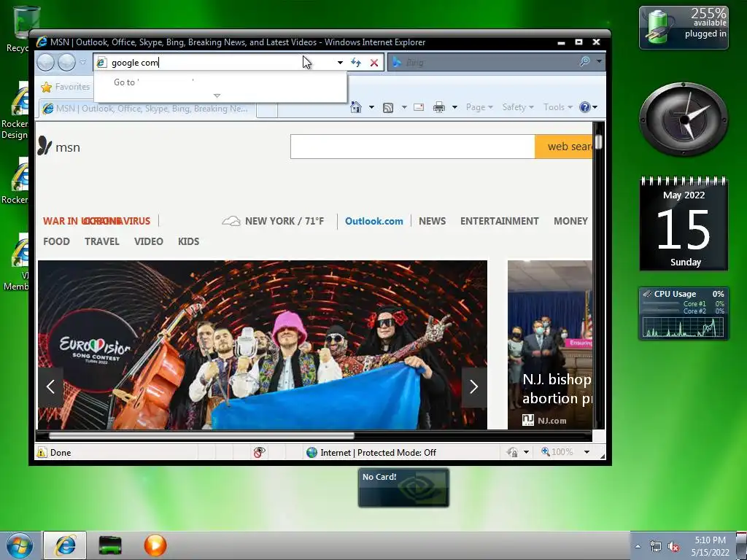Viewport: 747px width, 560px height.
Task: Click the popup blocker status icon
Action: coord(259,452)
